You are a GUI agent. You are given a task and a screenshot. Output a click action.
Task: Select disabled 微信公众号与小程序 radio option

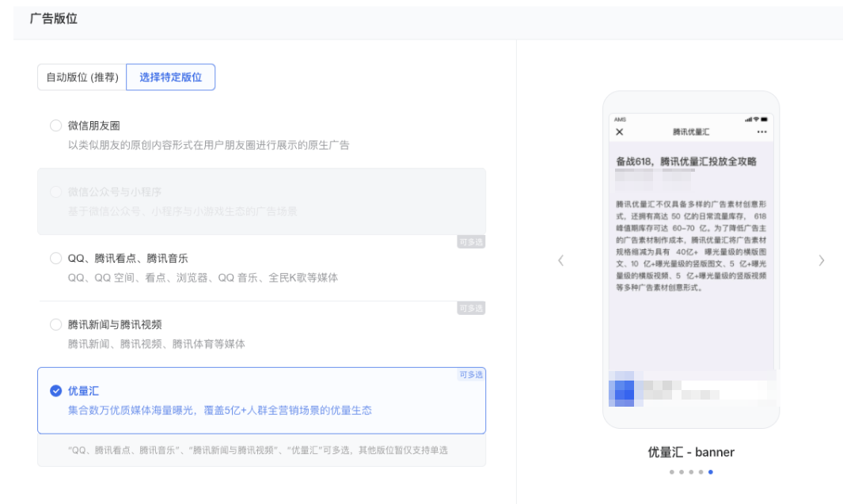(x=56, y=191)
